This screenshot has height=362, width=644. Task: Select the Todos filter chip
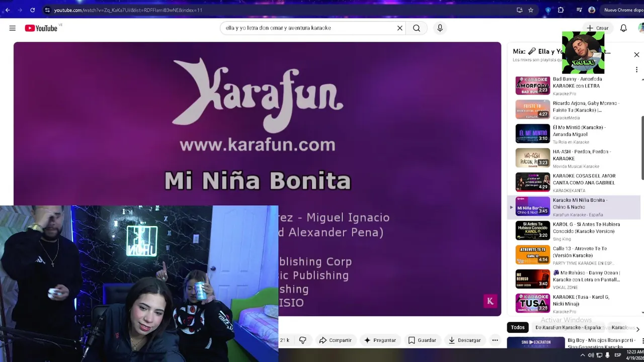(518, 327)
